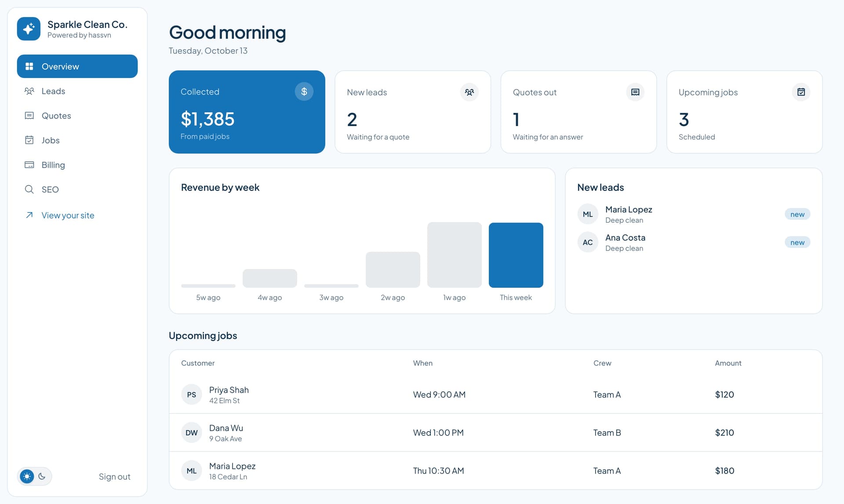
Task: Open Ana Costa lead entry
Action: 694,243
